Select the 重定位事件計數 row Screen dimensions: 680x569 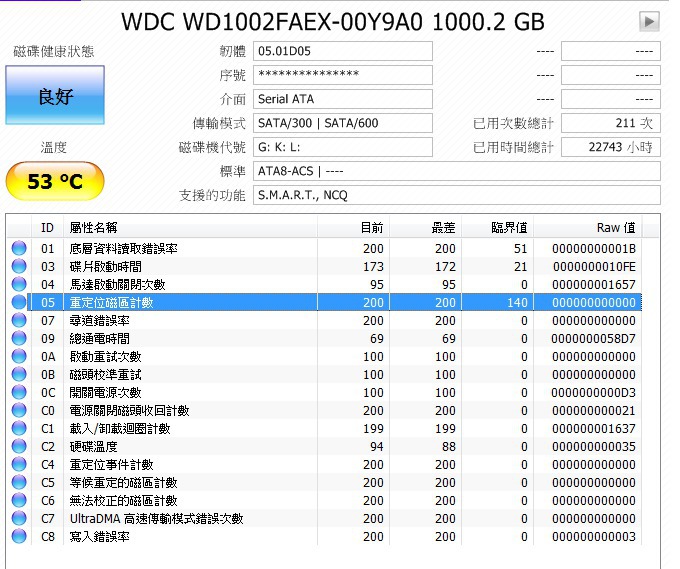pos(324,464)
